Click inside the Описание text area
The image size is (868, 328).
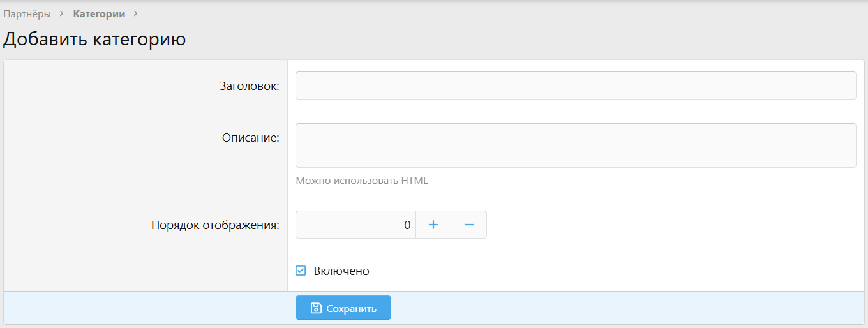(575, 145)
